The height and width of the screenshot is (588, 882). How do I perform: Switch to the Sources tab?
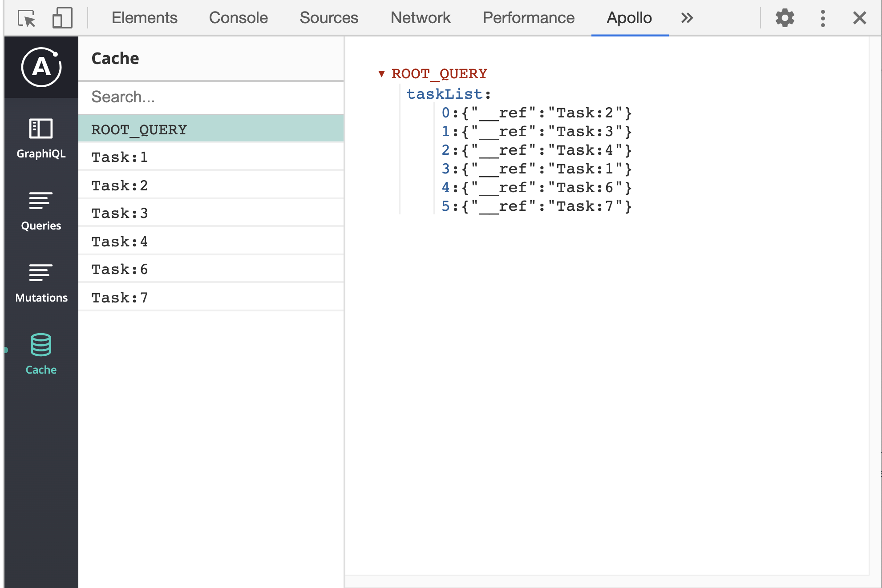tap(329, 18)
